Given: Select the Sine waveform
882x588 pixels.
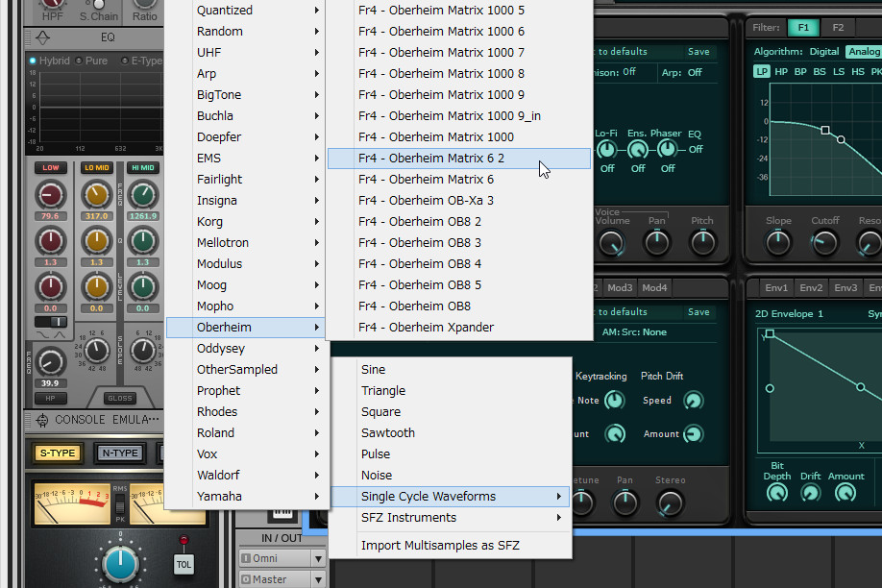Looking at the screenshot, I should [x=450, y=370].
